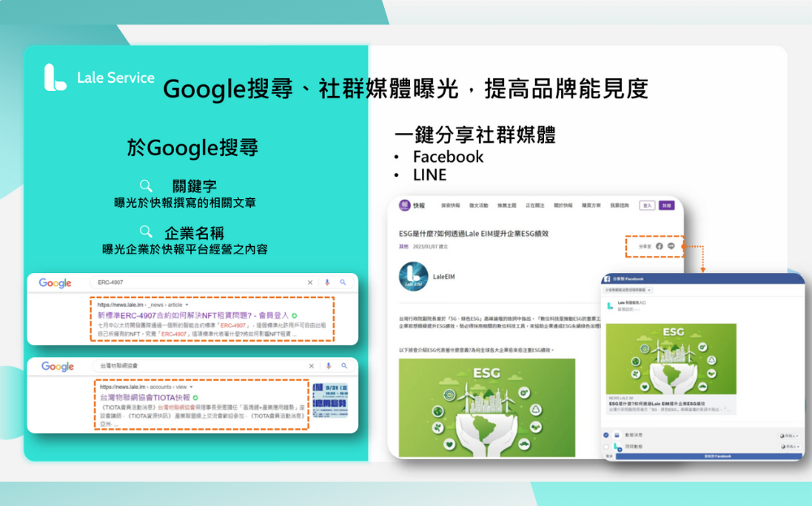812x506 pixels.
Task: Click search magnifier in 台灣物聯網協會 search bar
Action: (343, 365)
